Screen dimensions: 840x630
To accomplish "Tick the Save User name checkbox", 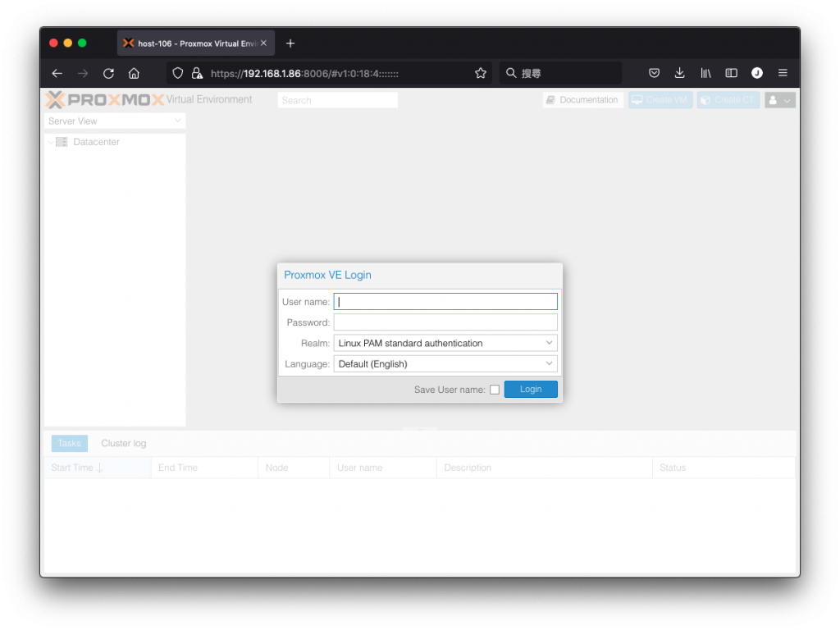I will point(495,390).
